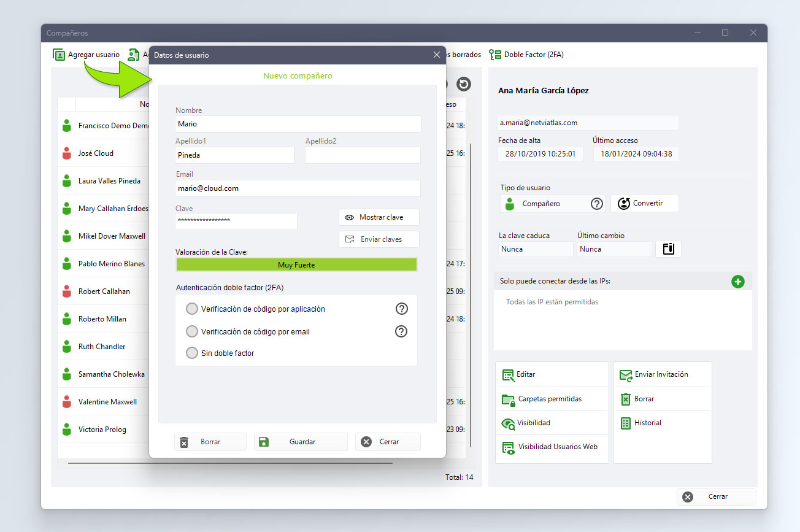Open Doble Factor (2FA) toolbar option
Viewport: 800px width, 532px height.
pyautogui.click(x=526, y=55)
